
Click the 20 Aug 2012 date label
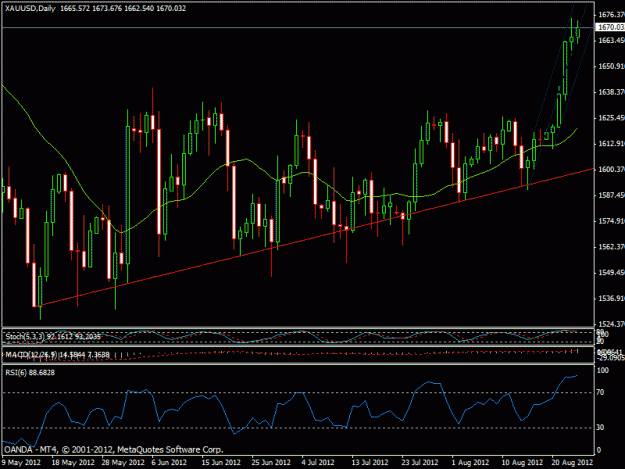pos(572,463)
